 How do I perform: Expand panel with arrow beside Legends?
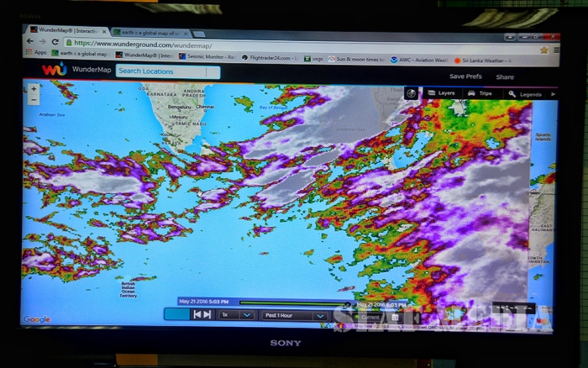pyautogui.click(x=553, y=95)
